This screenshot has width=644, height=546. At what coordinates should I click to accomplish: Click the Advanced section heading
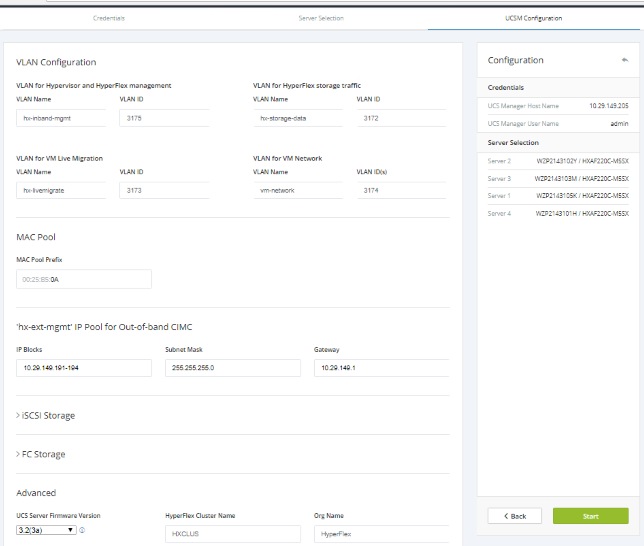pyautogui.click(x=36, y=493)
